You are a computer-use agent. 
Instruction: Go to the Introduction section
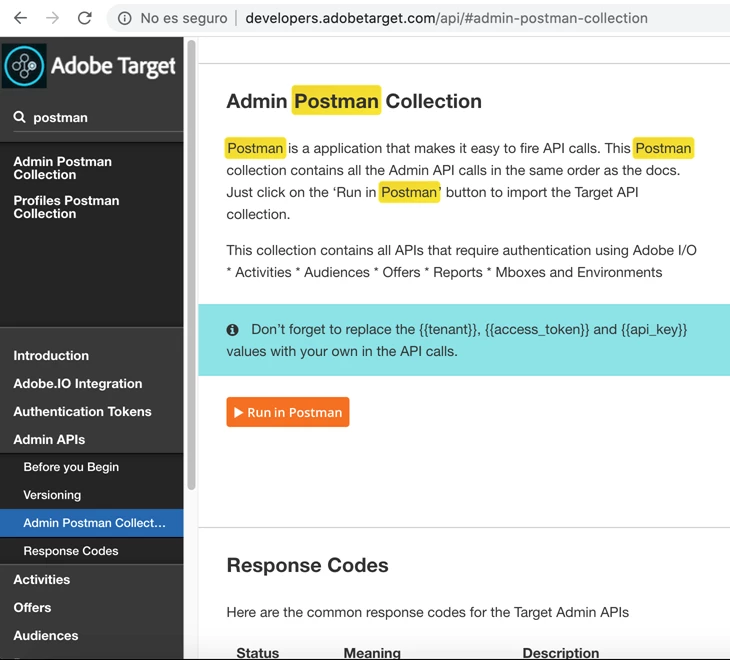point(51,356)
